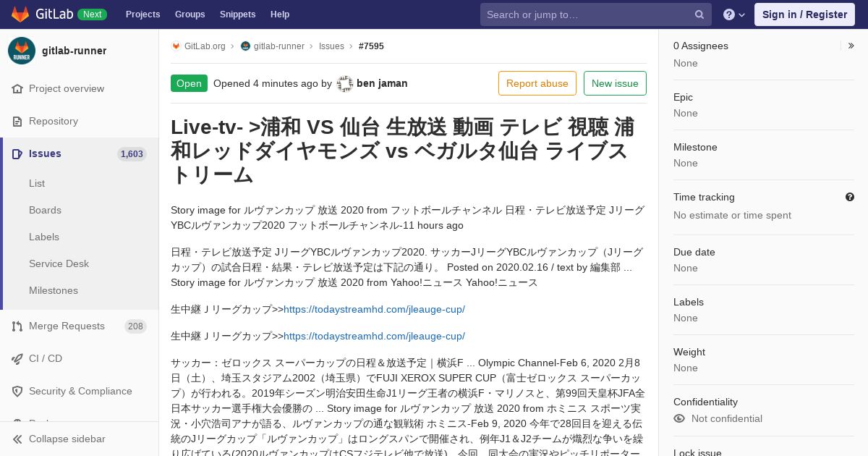Click the CI / CD rocket icon

tap(17, 359)
